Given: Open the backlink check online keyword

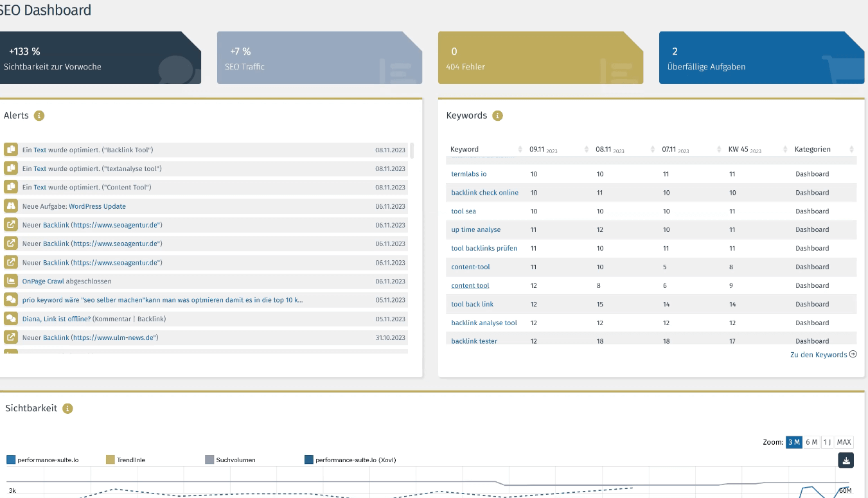Looking at the screenshot, I should point(484,193).
